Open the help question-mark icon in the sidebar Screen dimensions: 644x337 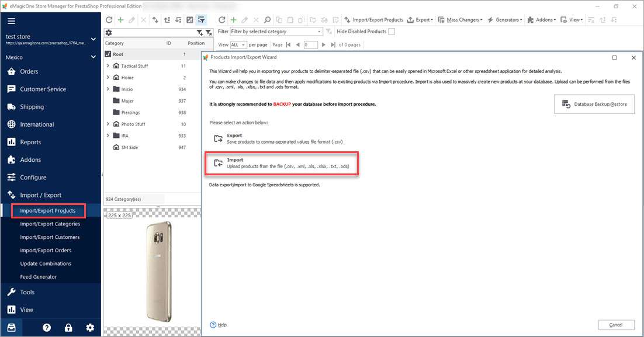[47, 328]
